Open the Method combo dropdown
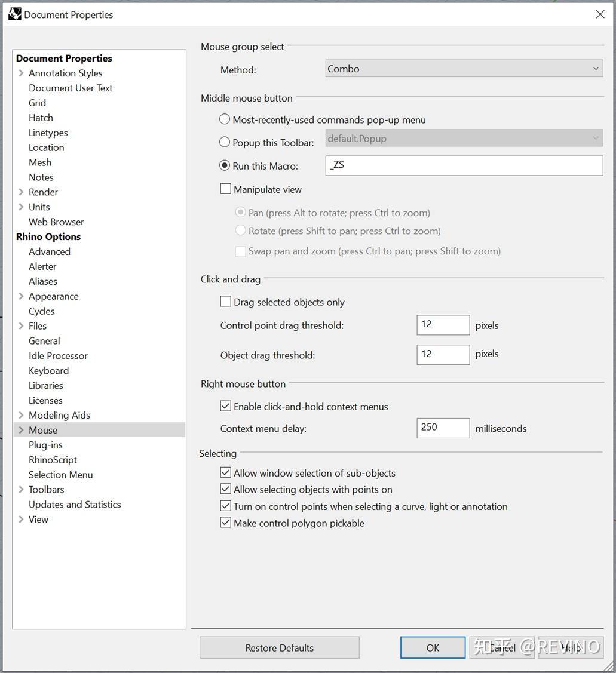Viewport: 616px width, 673px height. [464, 69]
